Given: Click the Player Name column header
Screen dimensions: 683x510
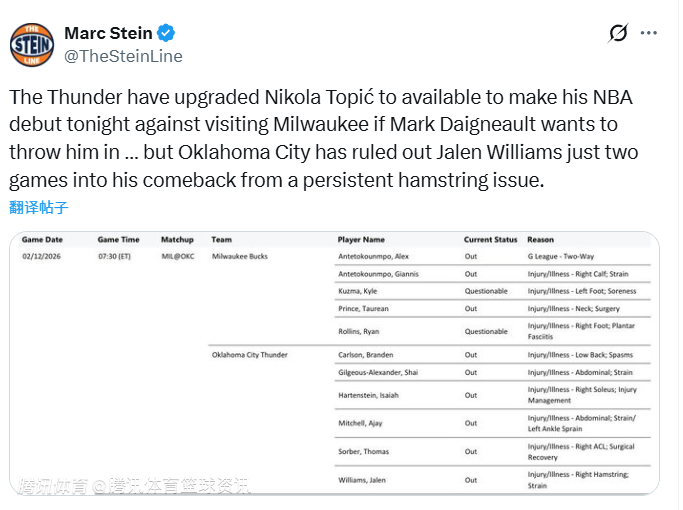Looking at the screenshot, I should pyautogui.click(x=361, y=240).
